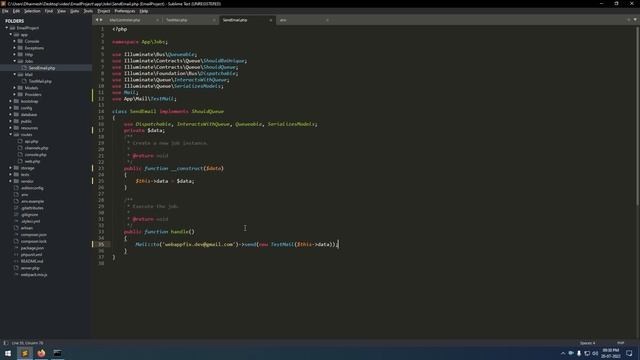Screen dimensions: 640x360
Task: Switch to the TestMail.php tab
Action: pos(177,20)
